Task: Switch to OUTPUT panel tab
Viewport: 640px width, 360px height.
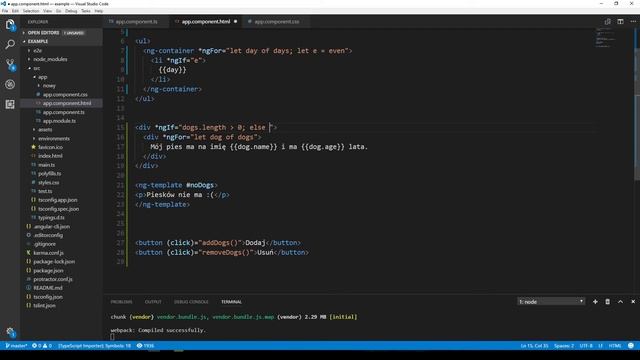Action: (x=153, y=302)
